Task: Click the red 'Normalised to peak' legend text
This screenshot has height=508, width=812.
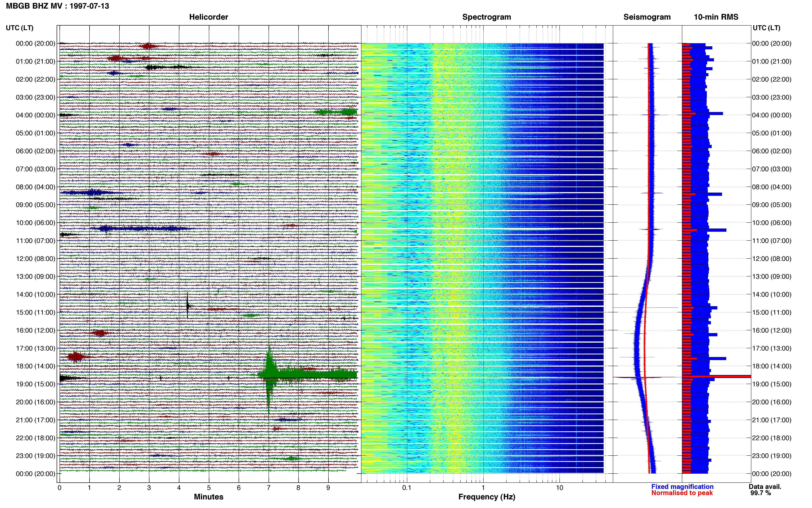Action: (x=682, y=493)
